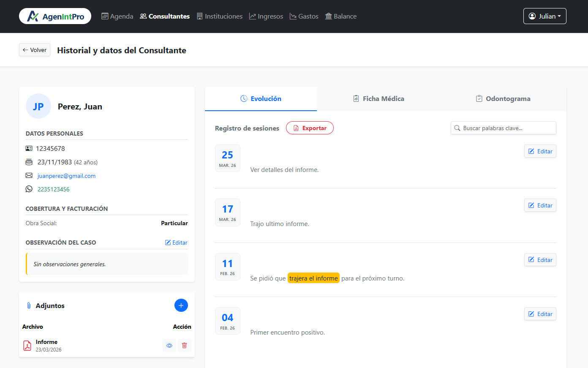588x368 pixels.
Task: Open the Gastos expenses icon
Action: click(293, 16)
